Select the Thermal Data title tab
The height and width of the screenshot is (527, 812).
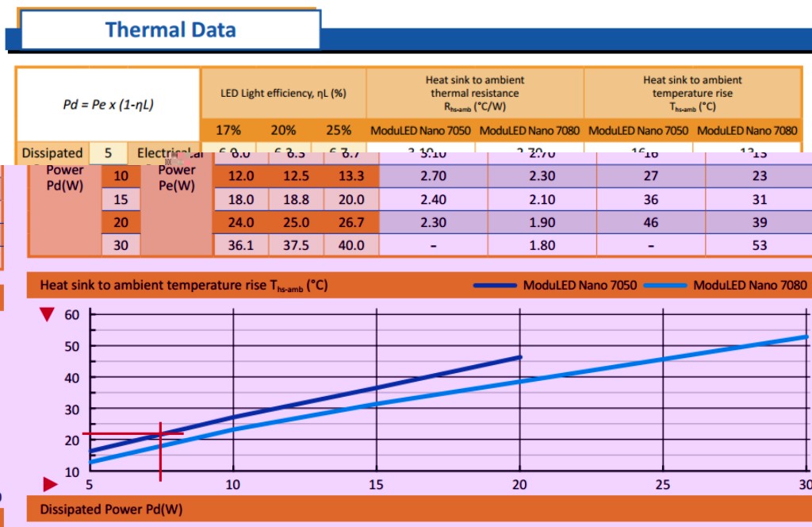170,30
